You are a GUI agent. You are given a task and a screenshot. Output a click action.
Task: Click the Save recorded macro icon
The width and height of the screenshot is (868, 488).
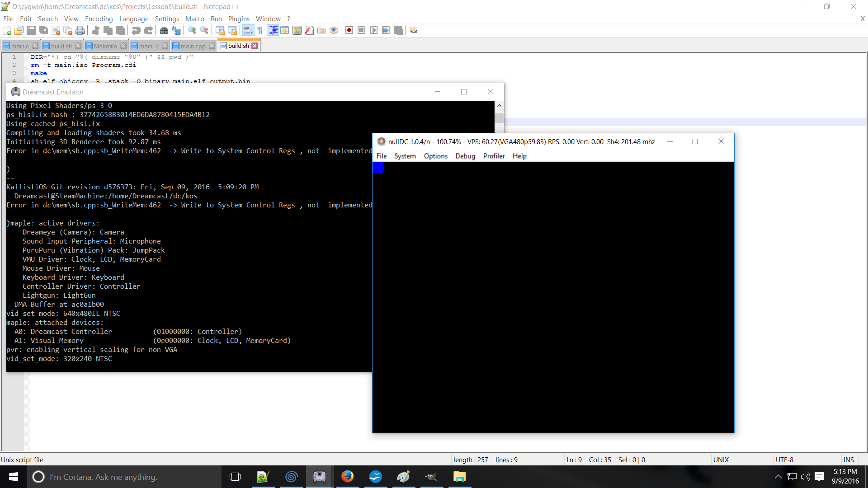tap(398, 30)
